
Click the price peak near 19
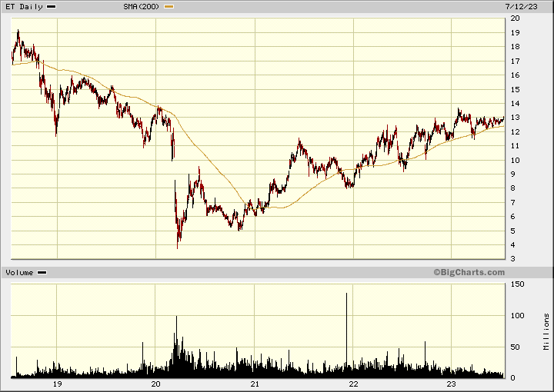pyautogui.click(x=18, y=31)
